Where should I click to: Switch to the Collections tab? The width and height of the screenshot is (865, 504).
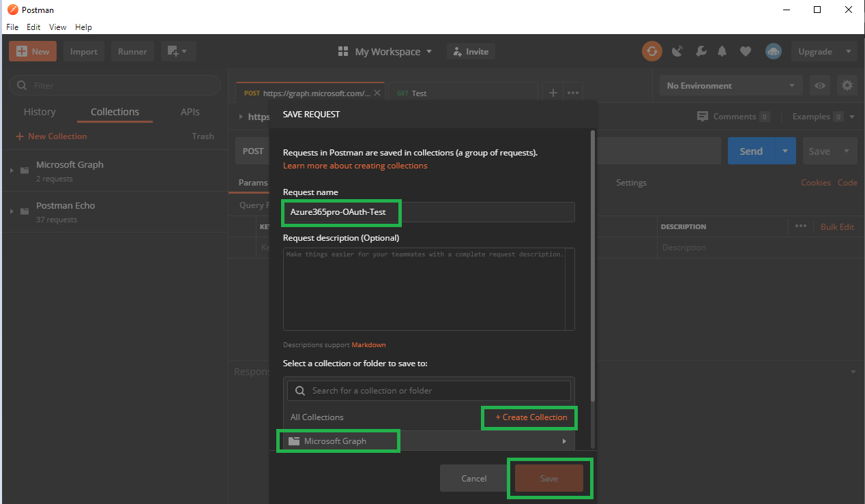pyautogui.click(x=115, y=112)
